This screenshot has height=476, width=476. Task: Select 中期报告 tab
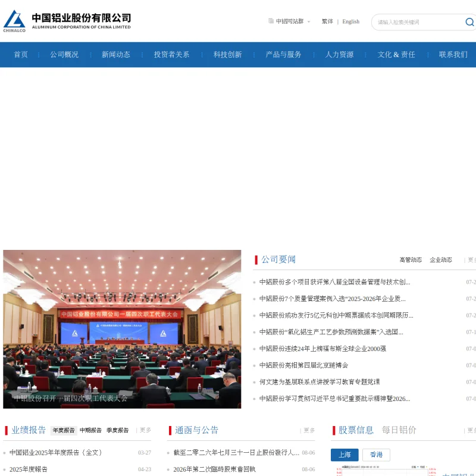(90, 430)
